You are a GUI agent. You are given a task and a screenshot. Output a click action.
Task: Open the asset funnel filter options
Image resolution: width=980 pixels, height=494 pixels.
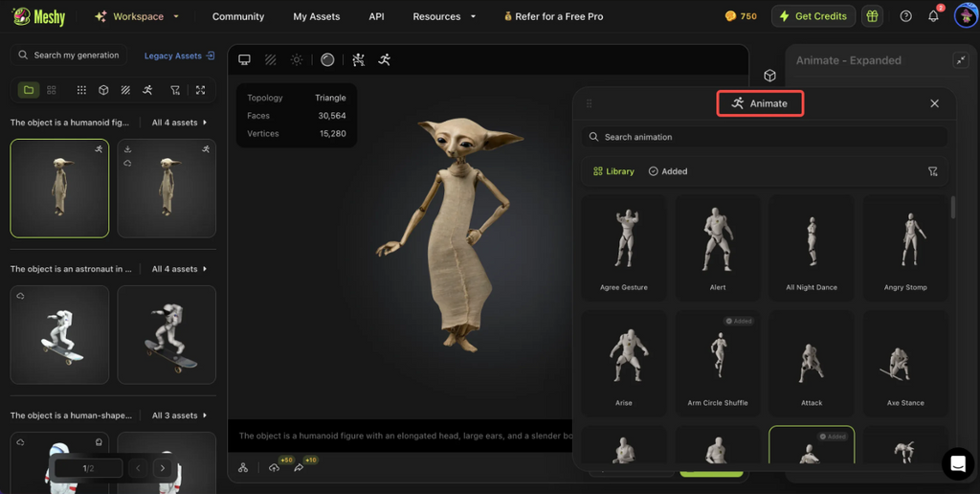[175, 90]
